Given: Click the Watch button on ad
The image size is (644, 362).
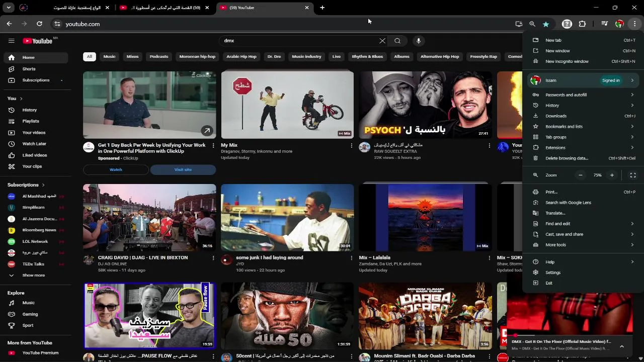Looking at the screenshot, I should tap(116, 170).
